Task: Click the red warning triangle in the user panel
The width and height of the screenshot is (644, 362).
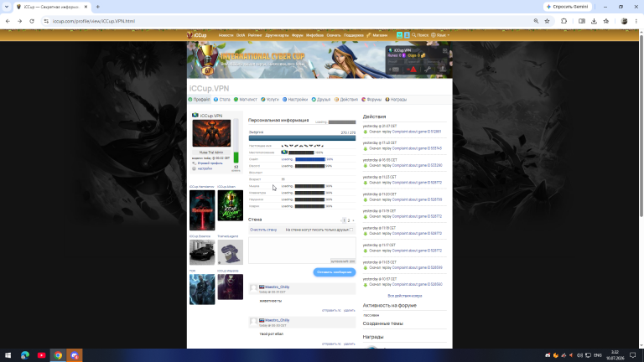Action: [x=412, y=70]
